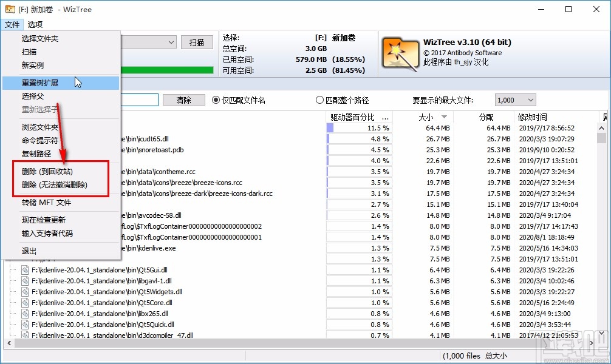Click the 可用空间 2.5 GB value
Viewport: 611px width, 364px height.
point(316,70)
